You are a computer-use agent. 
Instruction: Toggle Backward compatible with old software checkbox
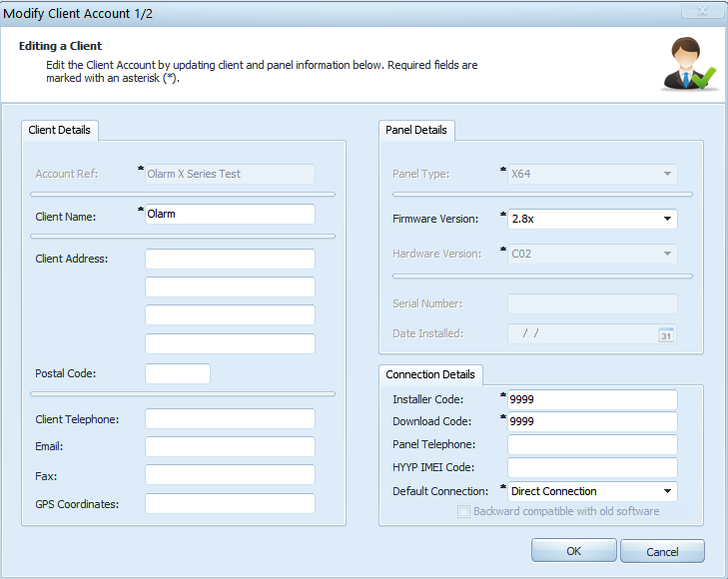463,511
